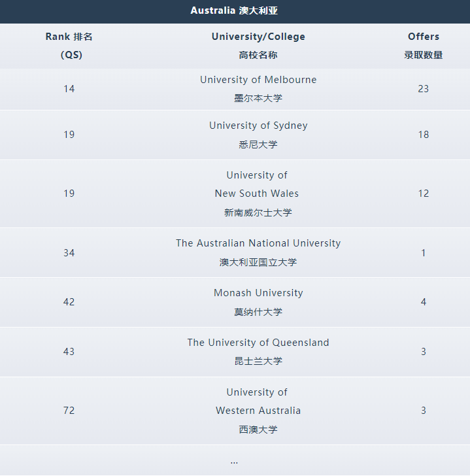Click rank 34 cell
Viewport: 470px width, 476px height.
tap(69, 252)
